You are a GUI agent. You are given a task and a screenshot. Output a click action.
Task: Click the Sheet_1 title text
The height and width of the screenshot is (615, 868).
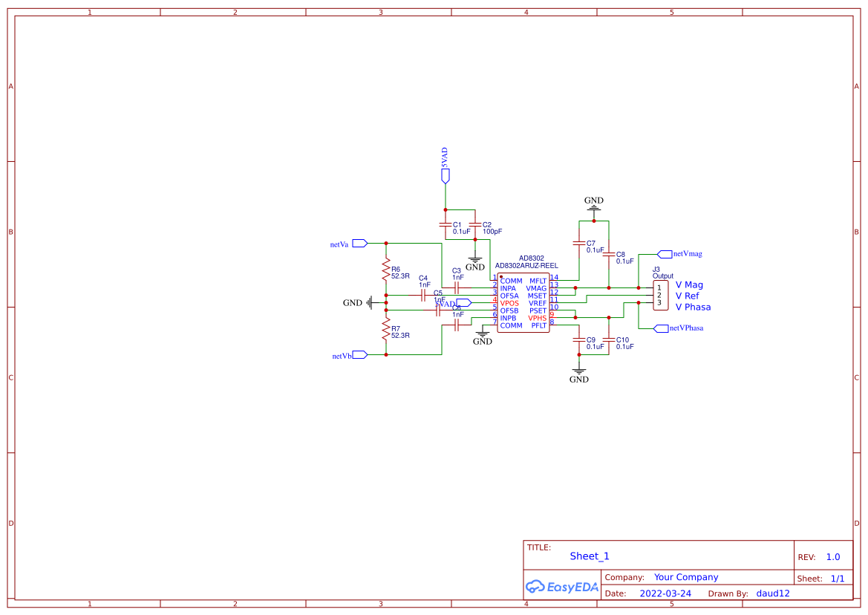[x=588, y=556]
